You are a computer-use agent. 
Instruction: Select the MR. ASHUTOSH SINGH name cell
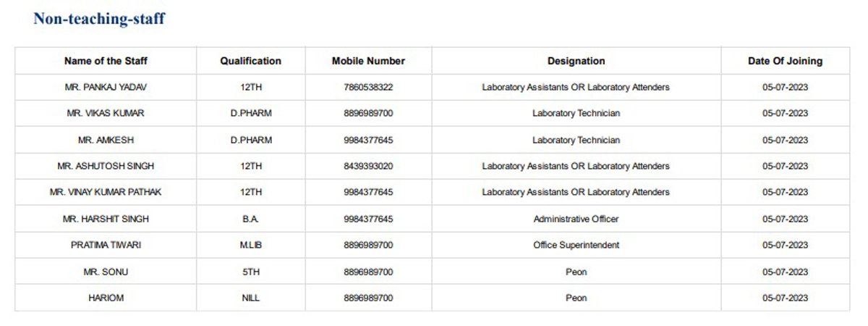[x=106, y=166]
